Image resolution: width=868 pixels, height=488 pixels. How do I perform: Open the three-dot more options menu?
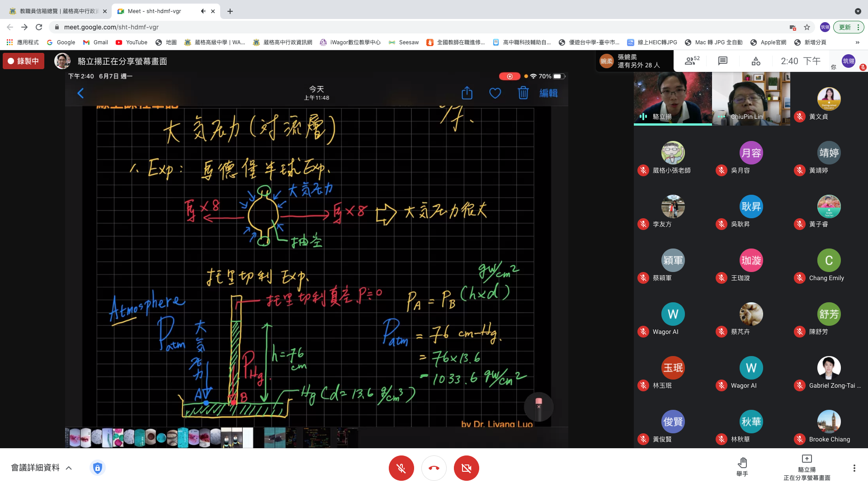coord(854,468)
